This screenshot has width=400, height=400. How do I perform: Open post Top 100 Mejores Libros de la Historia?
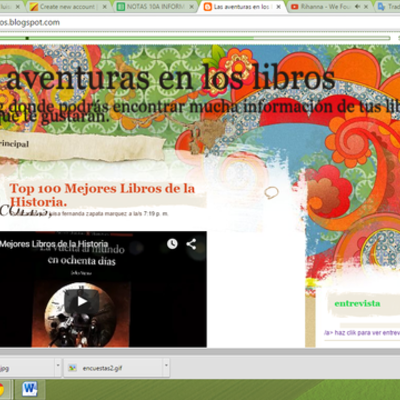click(x=102, y=195)
